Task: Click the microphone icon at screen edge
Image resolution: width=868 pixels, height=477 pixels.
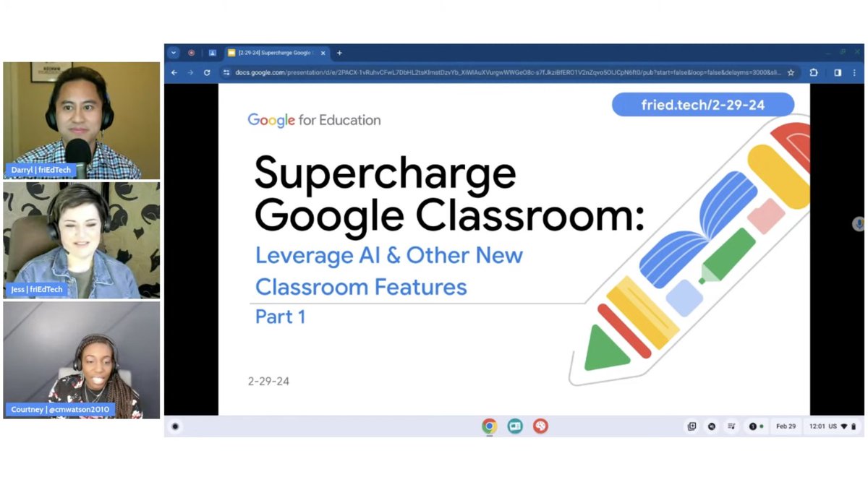Action: click(x=859, y=224)
